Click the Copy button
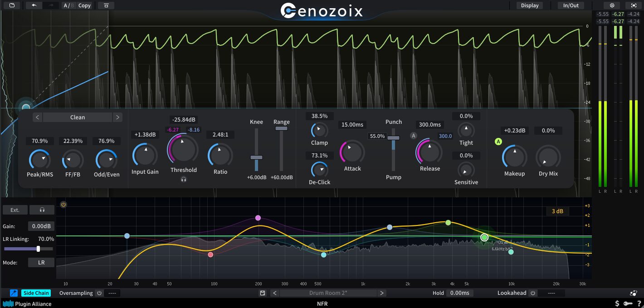Viewport: 644px width, 308px height. pyautogui.click(x=84, y=5)
